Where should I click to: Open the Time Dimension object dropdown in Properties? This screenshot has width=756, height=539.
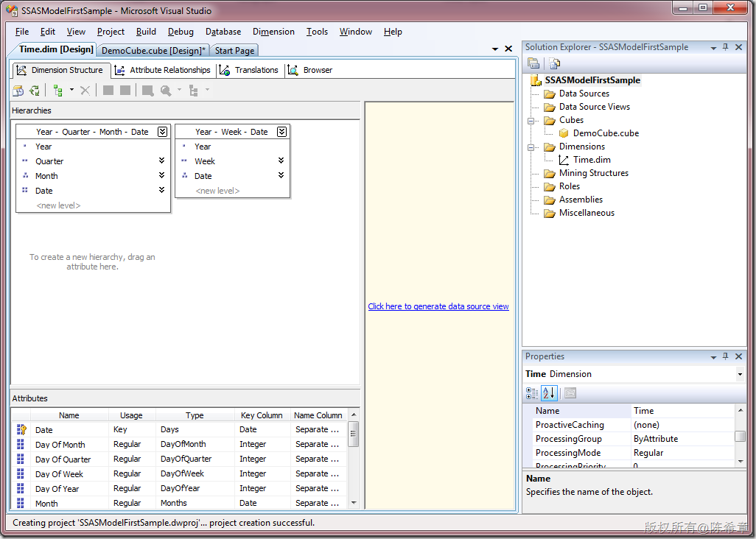coord(740,374)
